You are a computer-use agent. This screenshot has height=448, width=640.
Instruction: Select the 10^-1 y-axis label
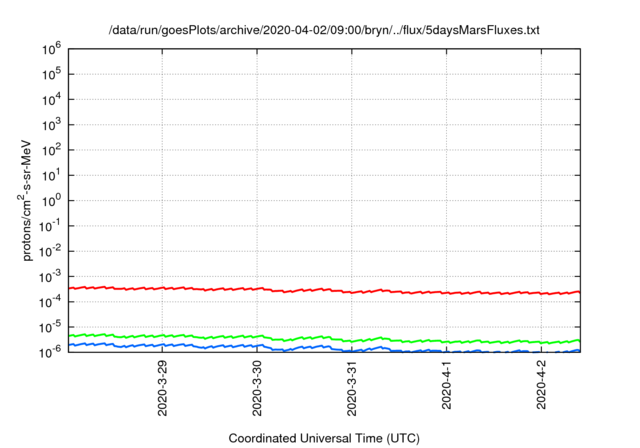pos(50,226)
